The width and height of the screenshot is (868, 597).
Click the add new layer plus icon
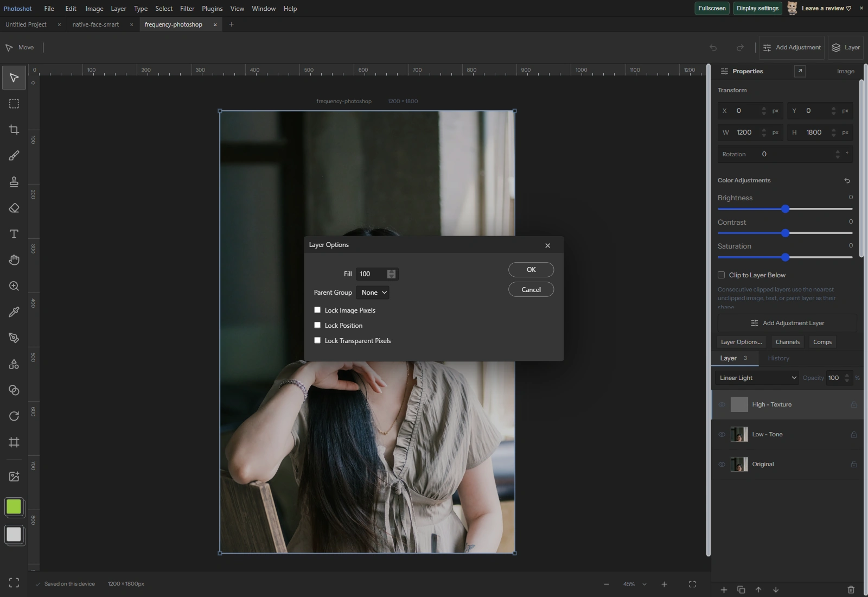click(724, 589)
